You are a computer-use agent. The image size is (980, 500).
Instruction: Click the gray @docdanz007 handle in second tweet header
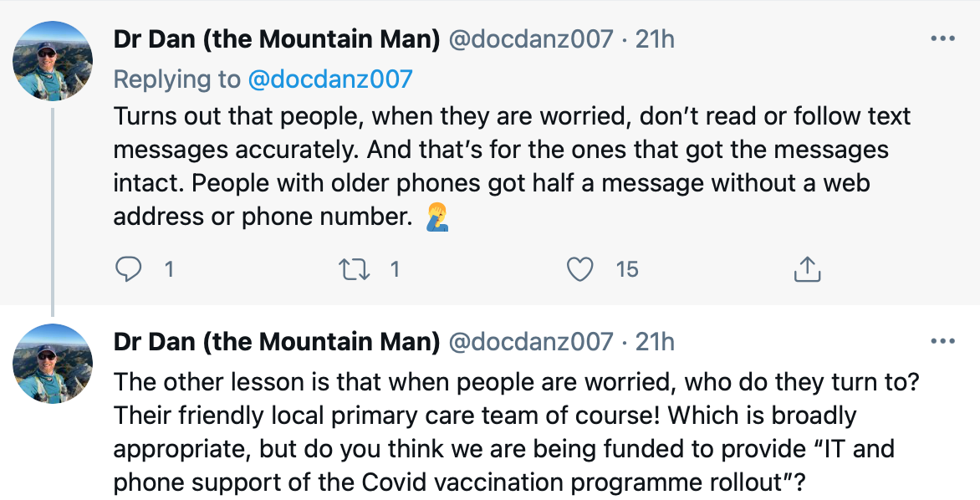click(531, 342)
